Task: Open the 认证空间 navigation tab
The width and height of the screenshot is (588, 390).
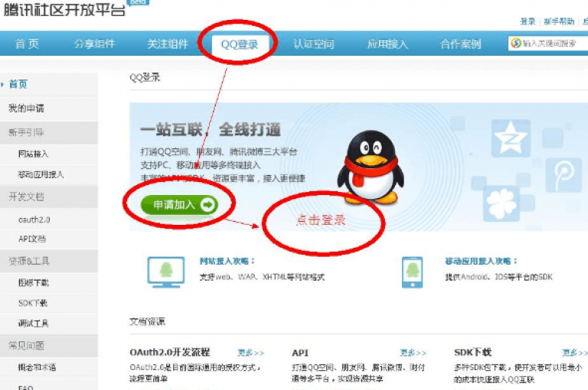Action: pyautogui.click(x=313, y=44)
